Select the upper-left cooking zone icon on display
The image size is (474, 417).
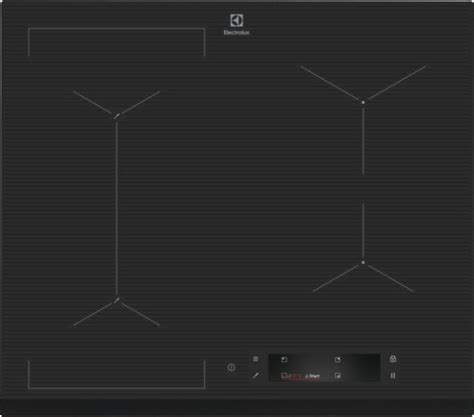coord(284,359)
